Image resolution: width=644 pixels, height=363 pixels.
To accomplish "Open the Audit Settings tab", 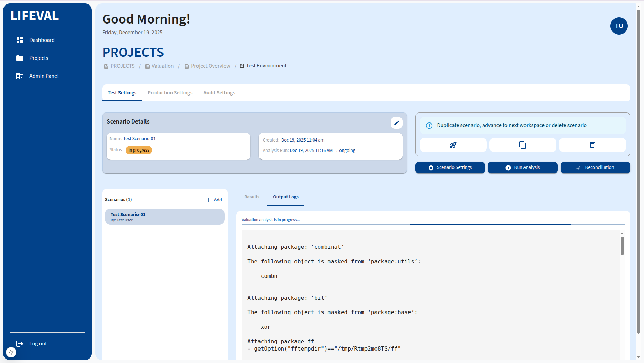I will [x=219, y=93].
